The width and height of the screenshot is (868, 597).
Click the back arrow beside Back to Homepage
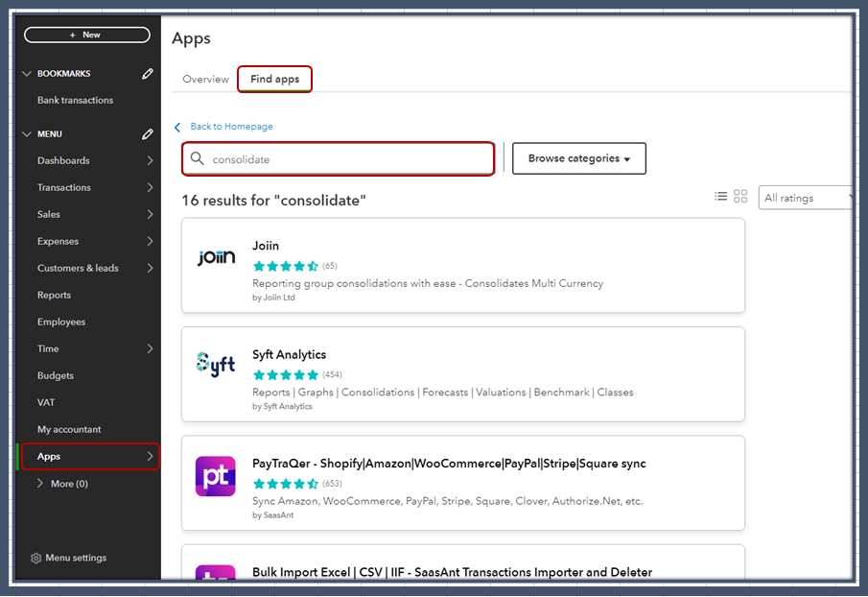coord(177,128)
